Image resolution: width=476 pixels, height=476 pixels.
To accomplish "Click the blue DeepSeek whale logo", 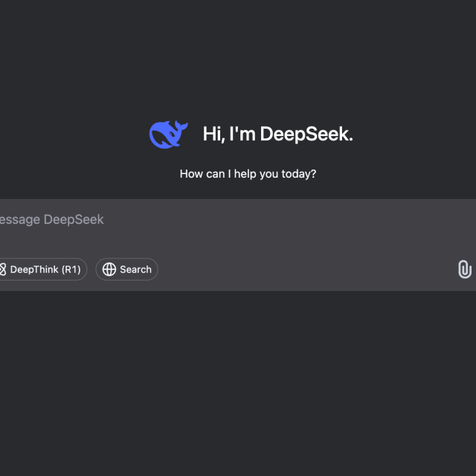I will coord(169,134).
